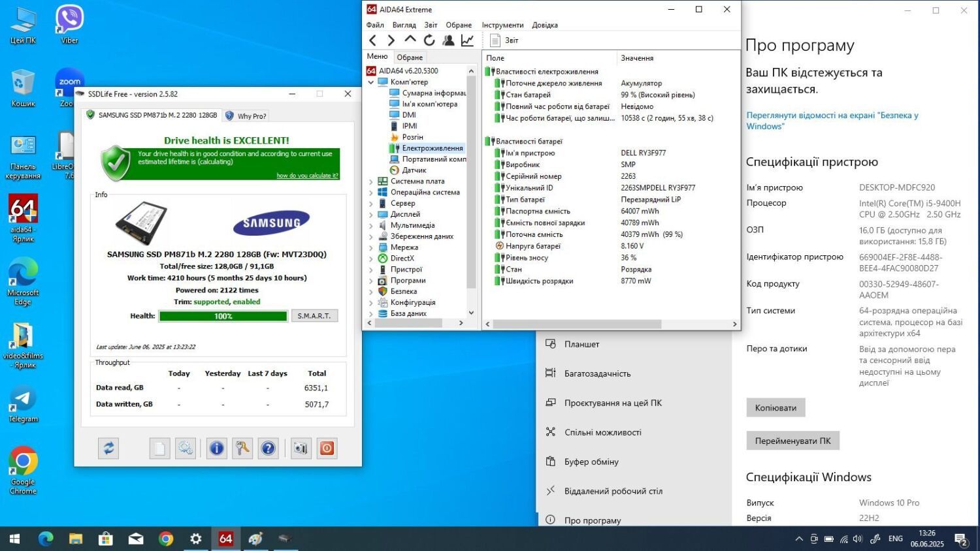Click the refresh icon in SSDLife toolbar
This screenshot has width=980, height=551.
point(108,449)
